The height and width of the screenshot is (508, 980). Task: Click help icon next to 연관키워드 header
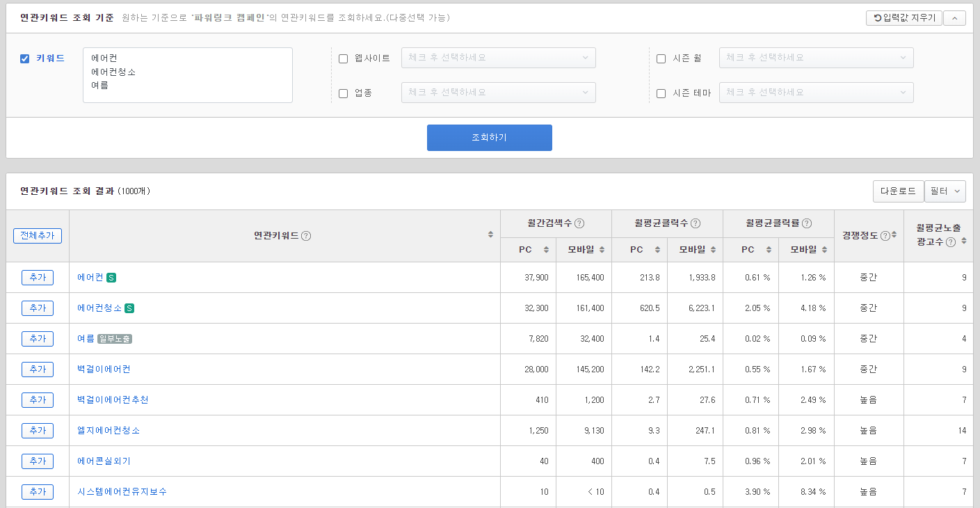click(306, 236)
